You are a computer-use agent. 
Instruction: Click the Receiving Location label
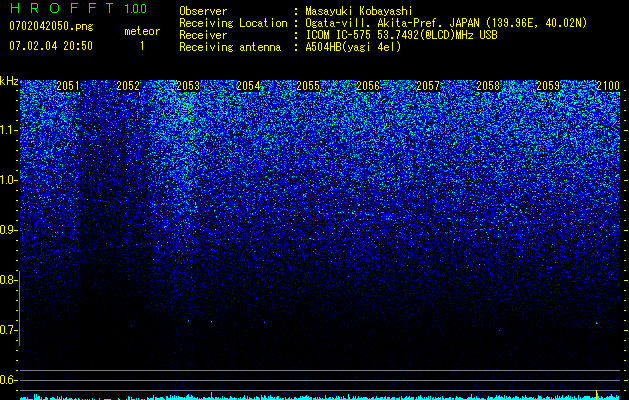(x=233, y=23)
